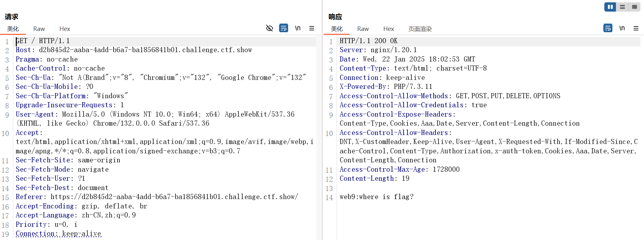Image resolution: width=644 pixels, height=240 pixels.
Task: Switch request to Raw tab
Action: click(x=39, y=29)
